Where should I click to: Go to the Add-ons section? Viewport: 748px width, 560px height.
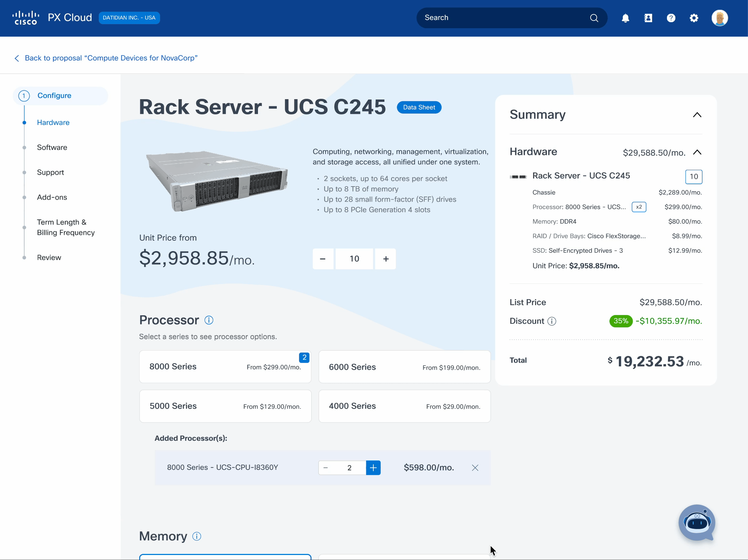52,197
